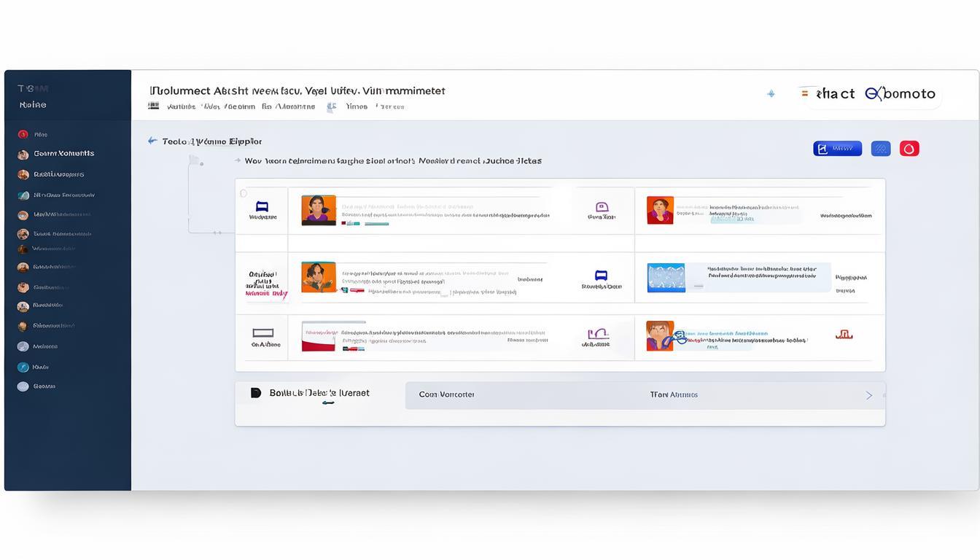The height and width of the screenshot is (560, 980).
Task: Expand using the right chevron in bottom bar
Action: 868,395
